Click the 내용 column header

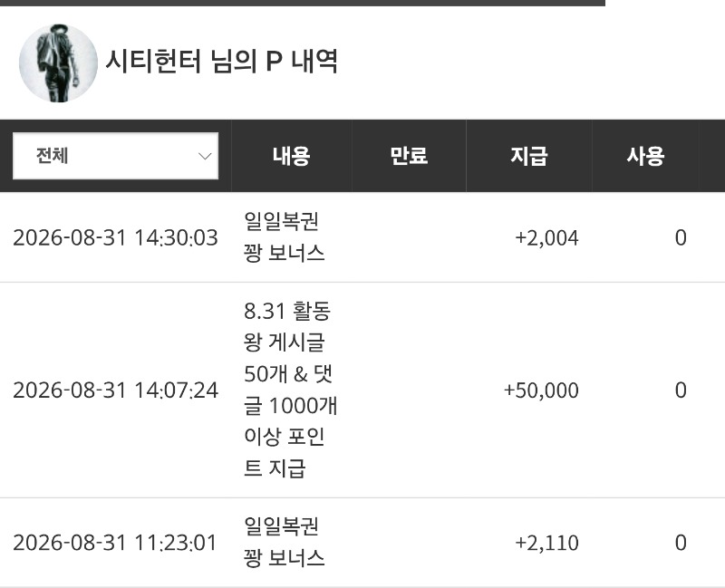(x=291, y=156)
